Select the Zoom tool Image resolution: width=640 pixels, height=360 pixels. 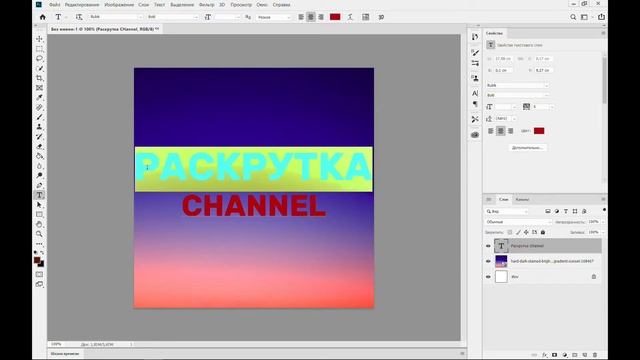coord(39,234)
